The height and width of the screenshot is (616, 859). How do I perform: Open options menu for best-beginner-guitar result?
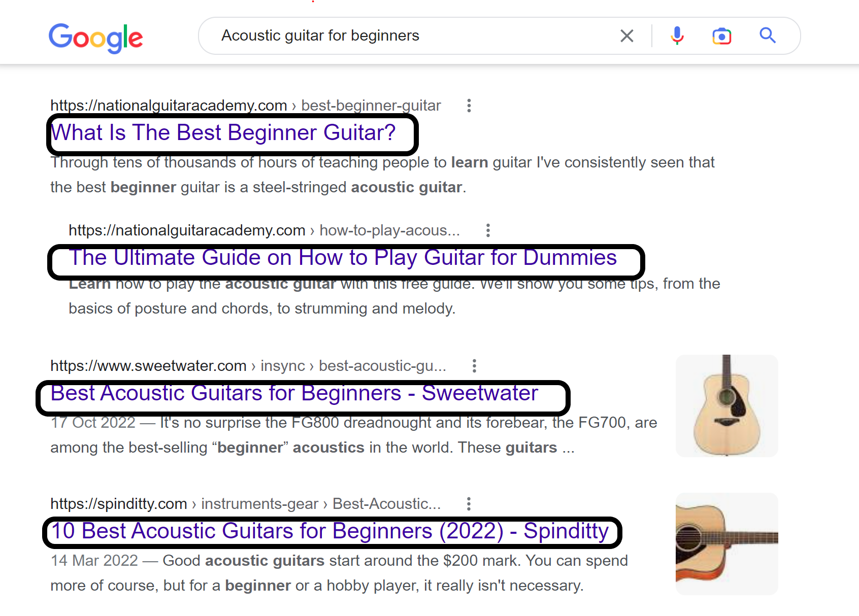pos(469,106)
